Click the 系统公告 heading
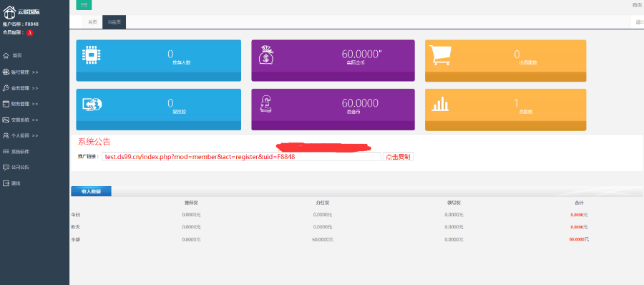644x285 pixels. click(x=94, y=142)
